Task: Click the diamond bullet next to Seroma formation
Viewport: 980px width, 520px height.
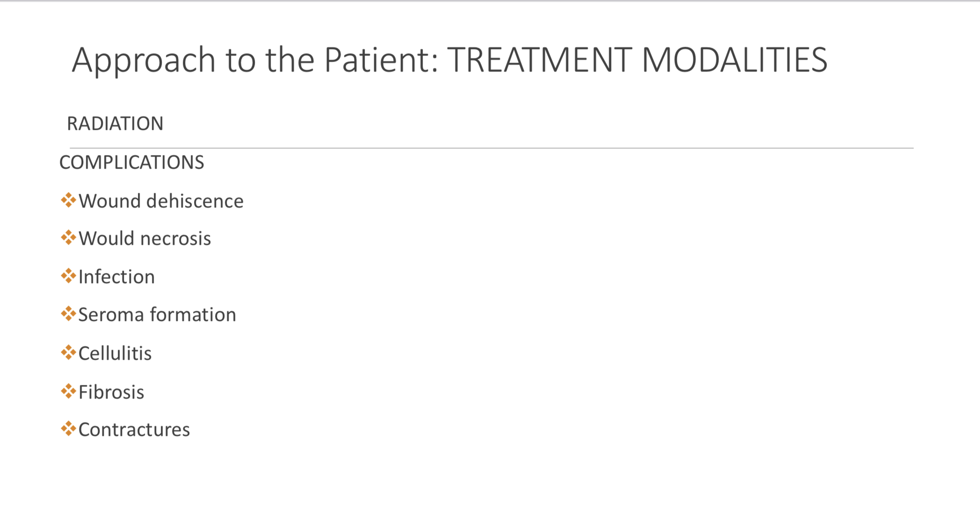Action: click(x=68, y=313)
